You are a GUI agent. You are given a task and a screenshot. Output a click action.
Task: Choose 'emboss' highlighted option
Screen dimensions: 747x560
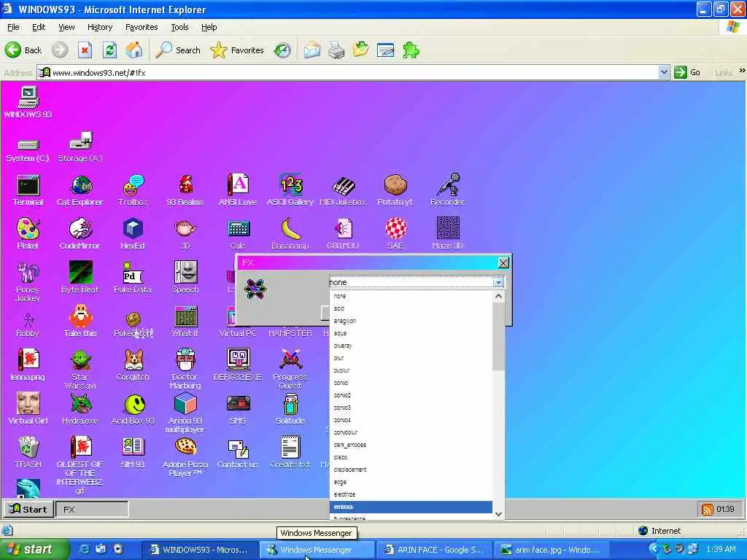click(411, 507)
